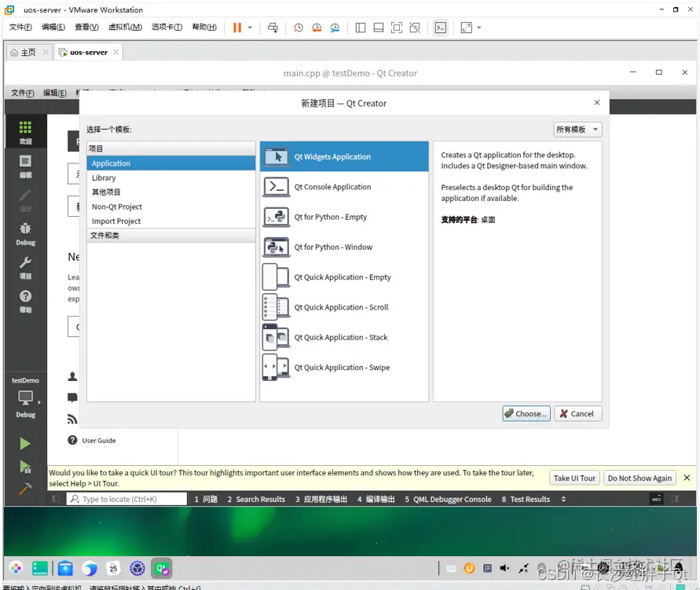700x590 pixels.
Task: Open the testDemo kit selector
Action: pos(25,398)
